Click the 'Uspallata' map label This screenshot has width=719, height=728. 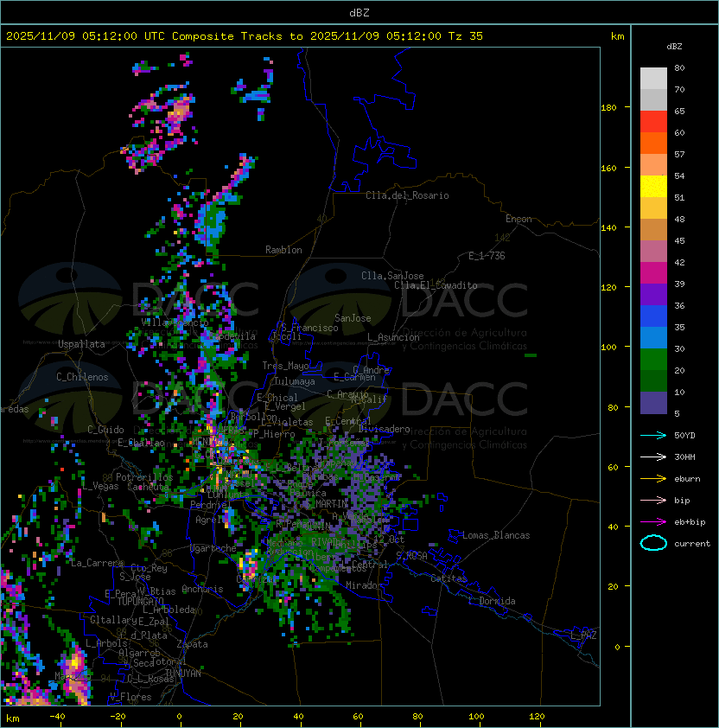pyautogui.click(x=82, y=344)
